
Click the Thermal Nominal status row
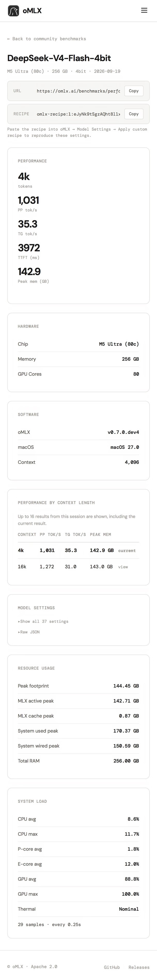tap(78, 909)
